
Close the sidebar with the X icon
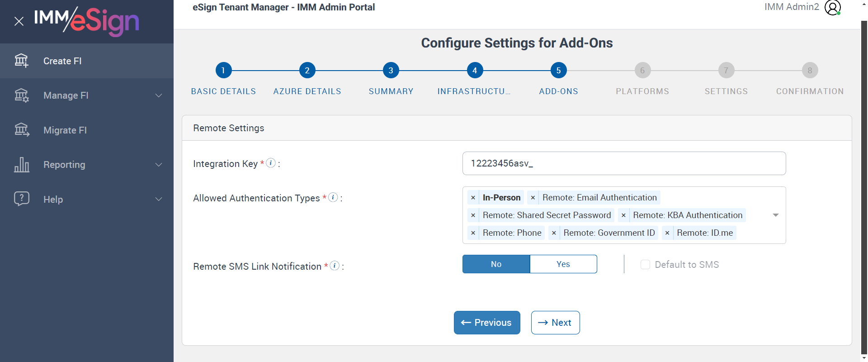pyautogui.click(x=19, y=21)
